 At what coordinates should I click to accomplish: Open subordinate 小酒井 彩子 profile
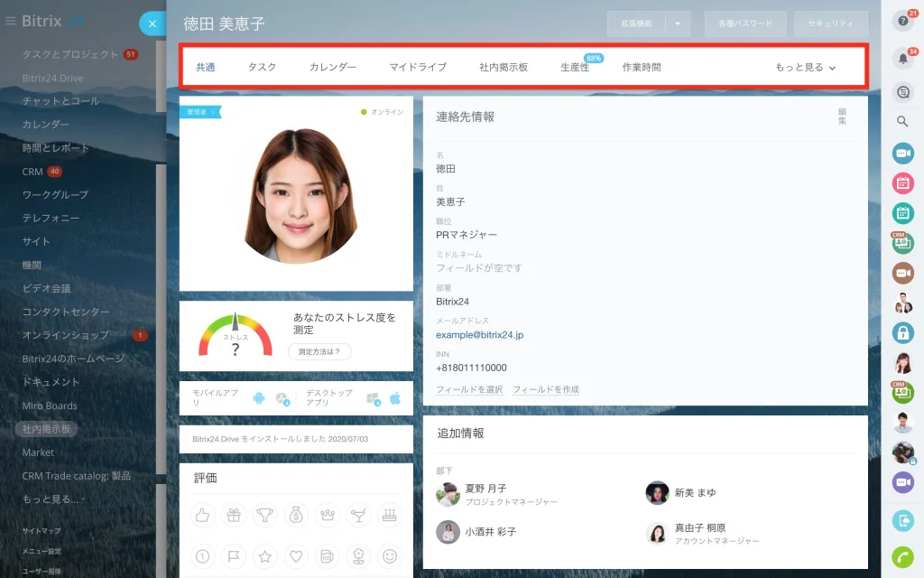(x=490, y=531)
